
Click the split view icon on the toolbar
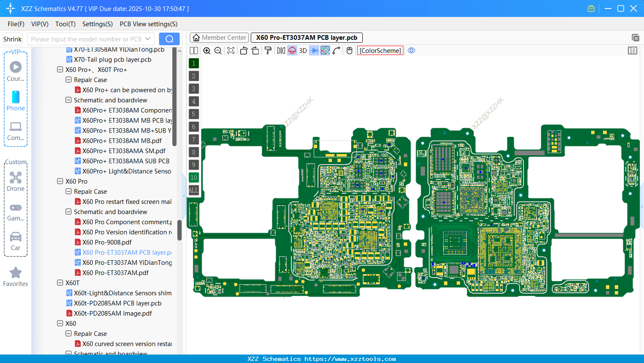[193, 50]
